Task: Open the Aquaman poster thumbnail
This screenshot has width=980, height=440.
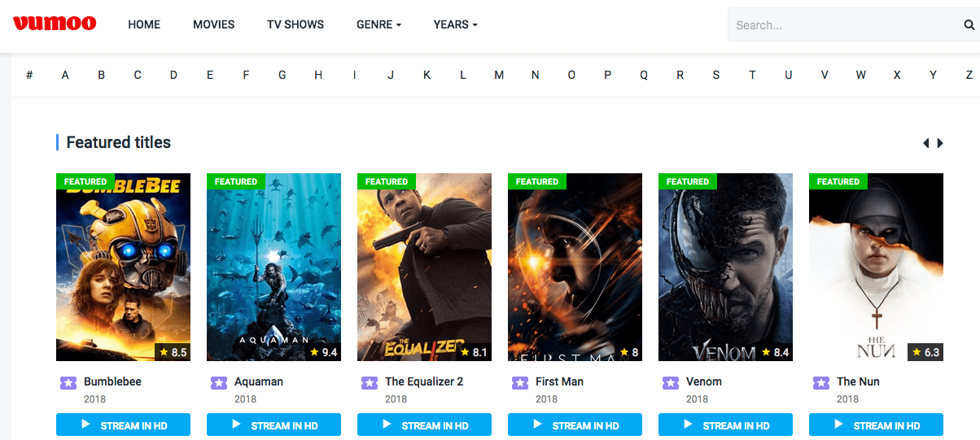Action: (x=273, y=267)
